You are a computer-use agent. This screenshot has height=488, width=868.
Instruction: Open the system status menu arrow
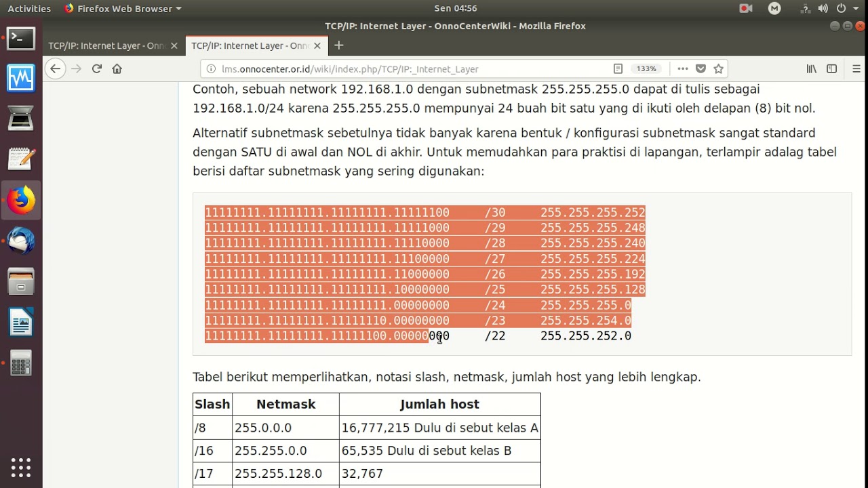857,8
